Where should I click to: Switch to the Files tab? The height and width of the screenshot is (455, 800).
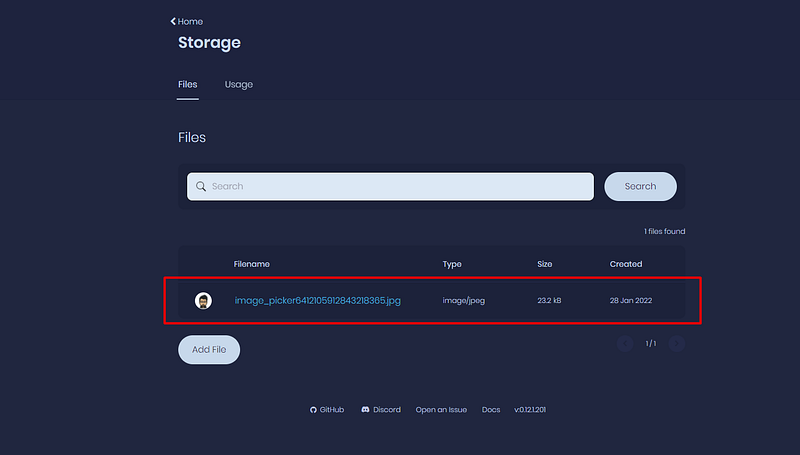pyautogui.click(x=188, y=85)
